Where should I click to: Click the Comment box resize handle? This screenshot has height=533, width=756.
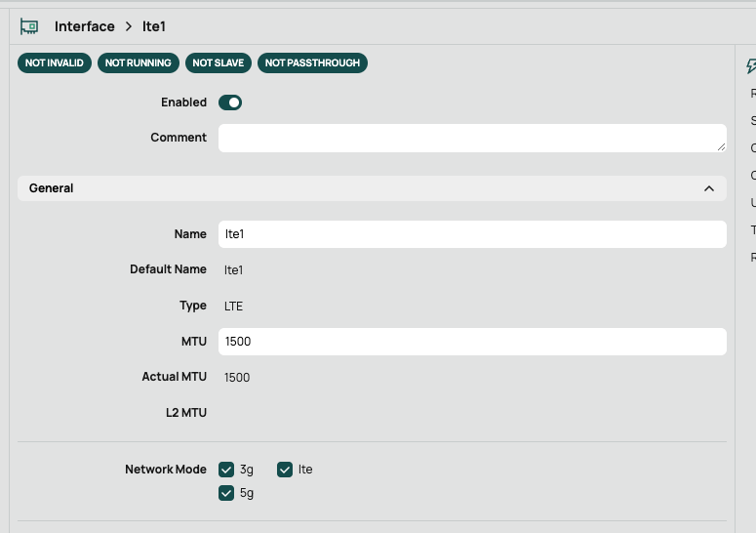721,145
